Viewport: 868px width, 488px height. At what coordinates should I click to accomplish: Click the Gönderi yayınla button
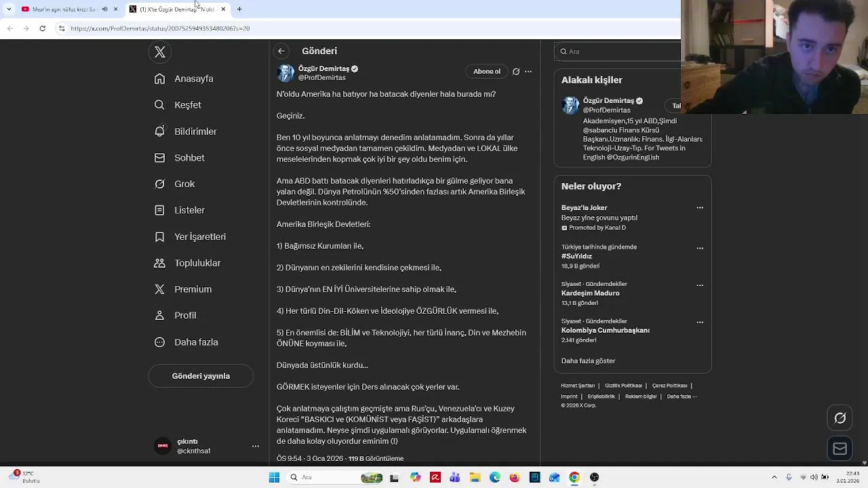tap(201, 376)
